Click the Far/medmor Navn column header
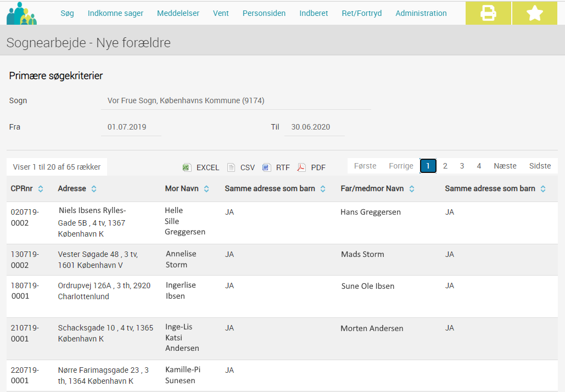This screenshot has width=565, height=392. 372,188
